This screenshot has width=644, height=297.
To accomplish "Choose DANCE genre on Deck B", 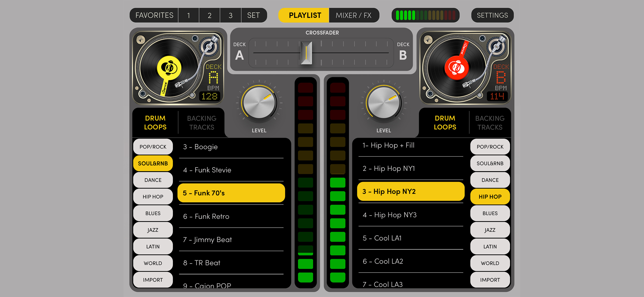I will [x=490, y=180].
